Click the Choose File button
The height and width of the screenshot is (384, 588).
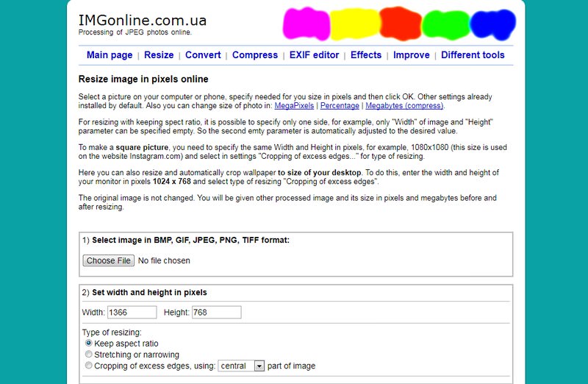[x=108, y=260]
